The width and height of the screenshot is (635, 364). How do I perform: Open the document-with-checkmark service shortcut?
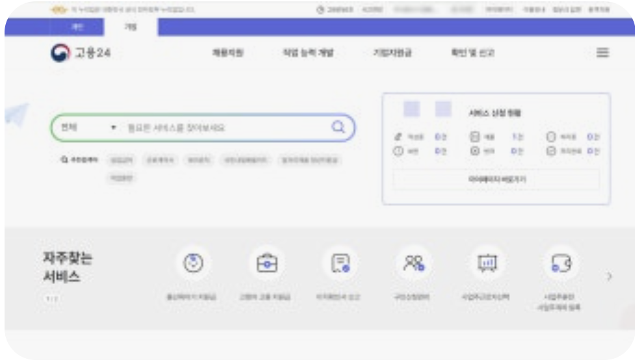[x=340, y=263]
